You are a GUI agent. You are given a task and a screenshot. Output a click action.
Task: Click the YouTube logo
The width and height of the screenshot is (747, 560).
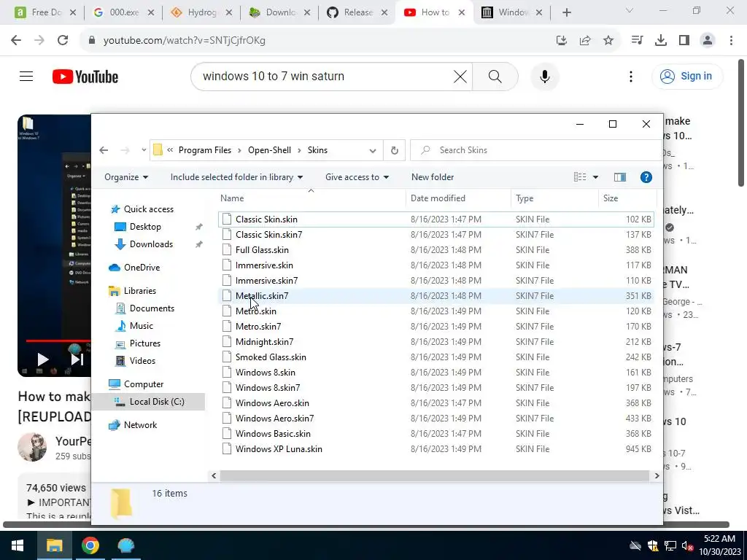85,77
